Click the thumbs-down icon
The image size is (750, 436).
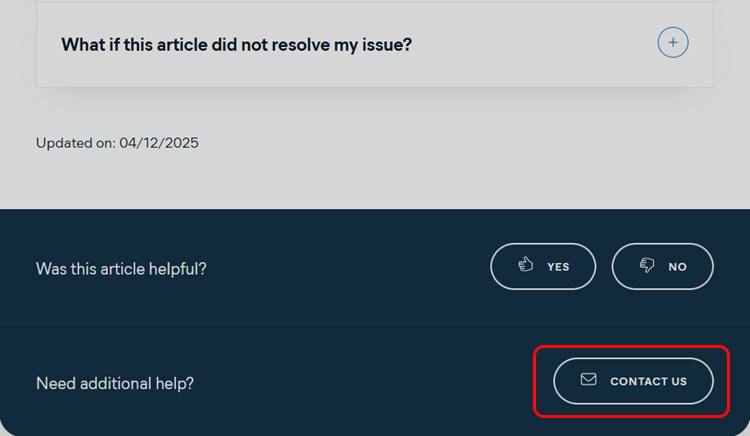647,266
